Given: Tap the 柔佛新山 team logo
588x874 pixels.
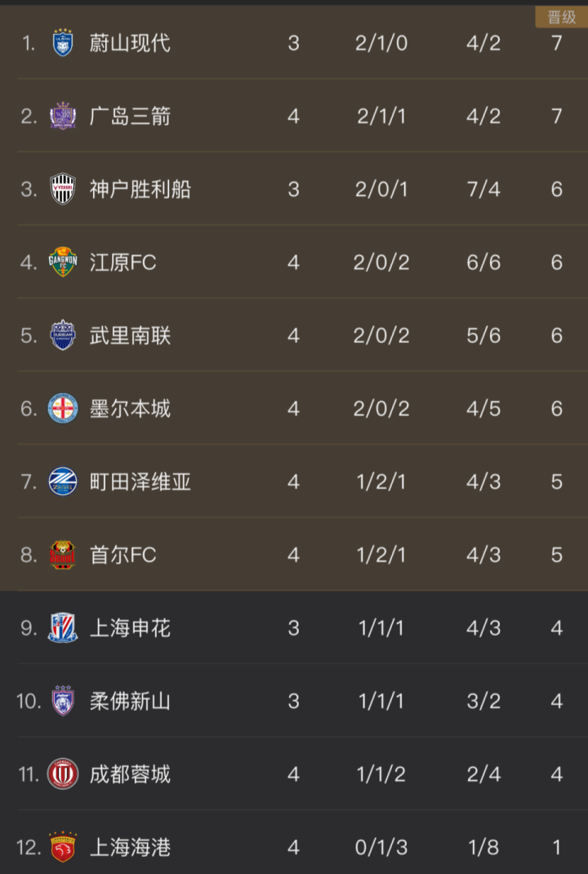Looking at the screenshot, I should (x=63, y=701).
